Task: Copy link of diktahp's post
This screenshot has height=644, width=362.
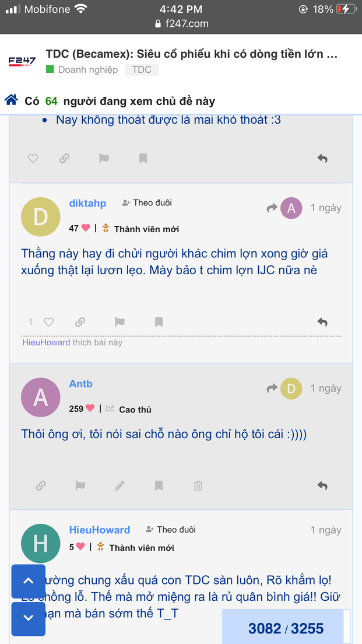Action: click(80, 322)
